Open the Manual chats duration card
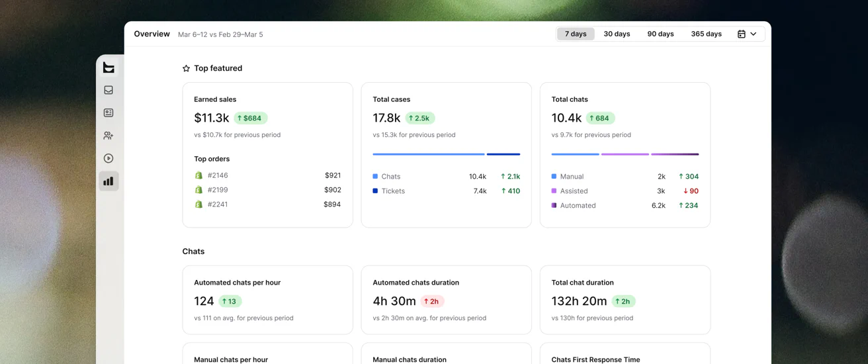This screenshot has width=868, height=364. (446, 353)
